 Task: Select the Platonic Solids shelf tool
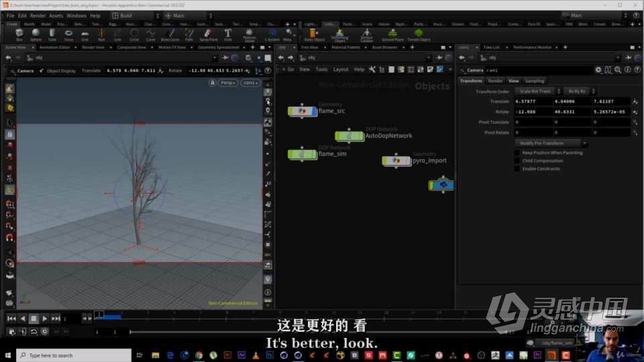(250, 35)
